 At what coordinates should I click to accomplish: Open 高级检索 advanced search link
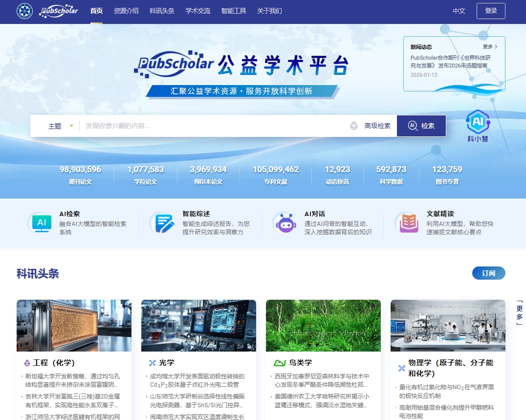pos(377,126)
